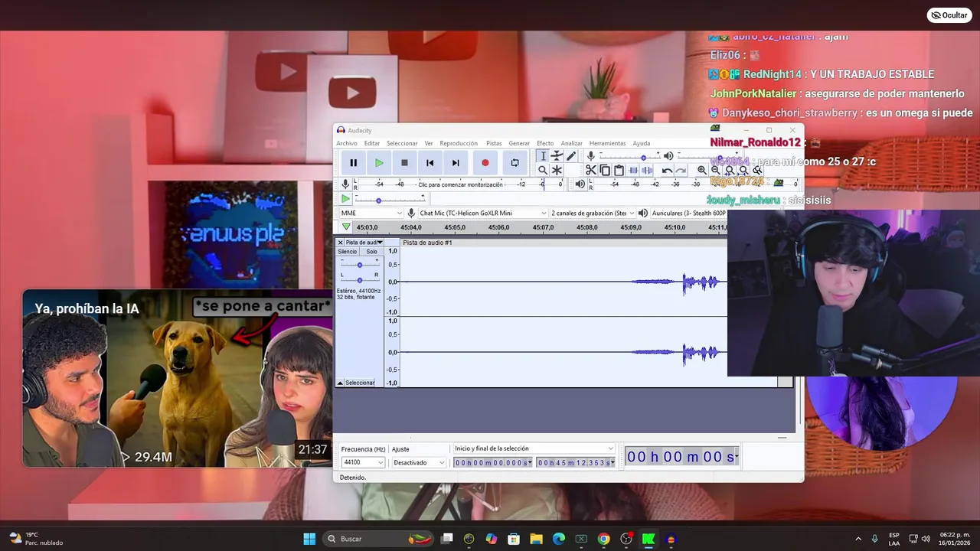Undo the last edit
This screenshot has height=551, width=980.
click(667, 170)
